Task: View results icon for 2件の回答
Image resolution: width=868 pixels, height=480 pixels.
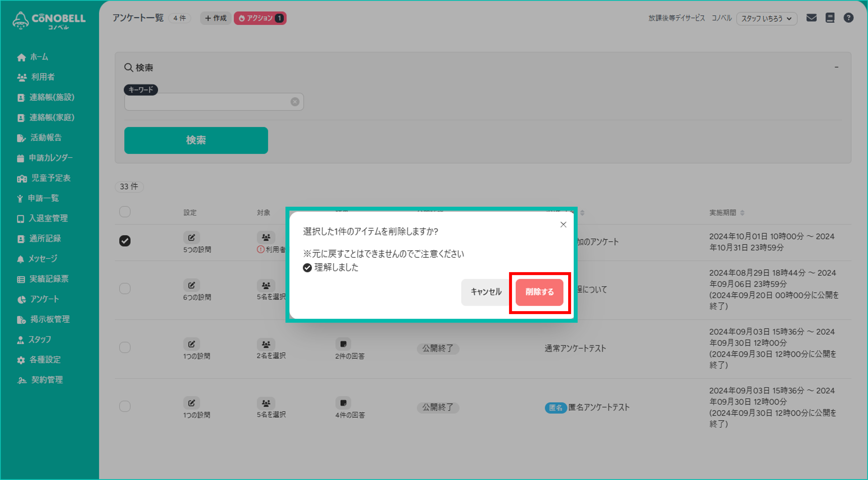Action: (343, 344)
